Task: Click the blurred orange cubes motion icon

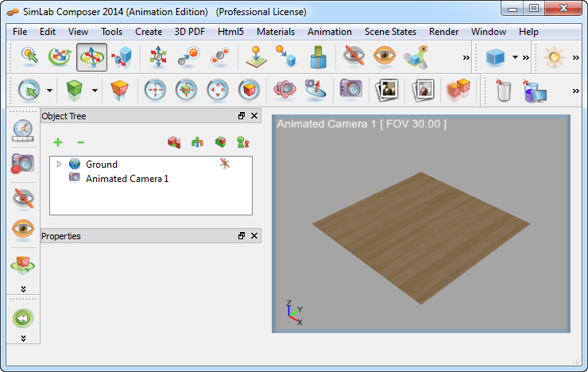Action: 458,90
